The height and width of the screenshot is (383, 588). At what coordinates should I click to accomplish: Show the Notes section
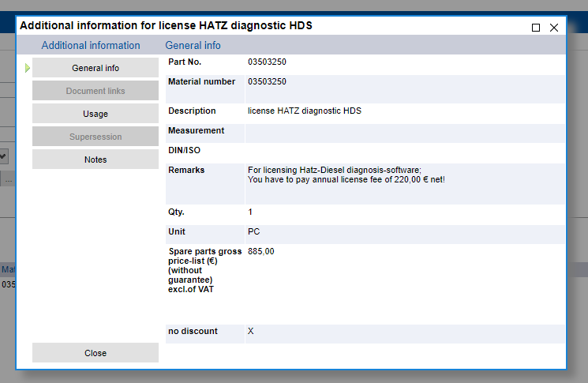(96, 160)
